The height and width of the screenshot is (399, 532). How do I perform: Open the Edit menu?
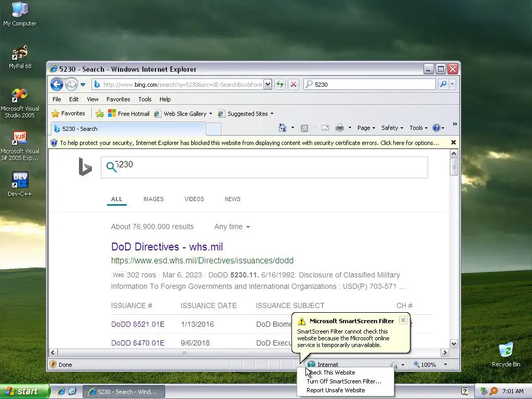74,99
